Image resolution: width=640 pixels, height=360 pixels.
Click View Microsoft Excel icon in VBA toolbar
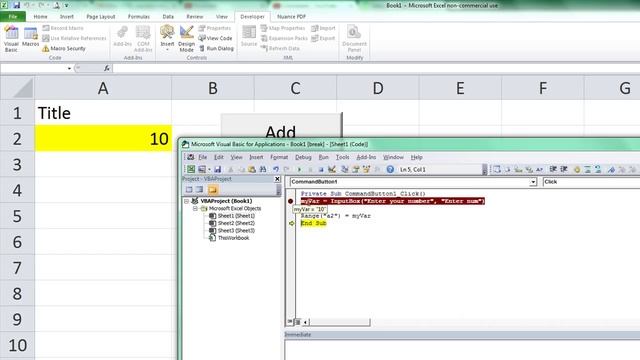pyautogui.click(x=191, y=169)
